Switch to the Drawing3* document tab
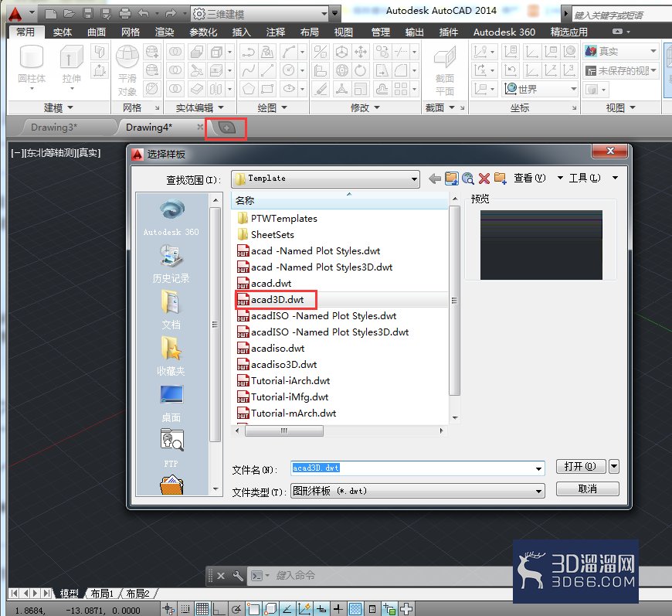Image resolution: width=672 pixels, height=616 pixels. coord(54,128)
